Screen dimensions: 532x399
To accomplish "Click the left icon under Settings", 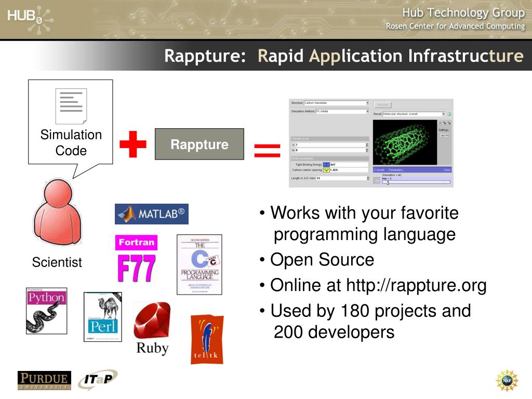I will [443, 136].
